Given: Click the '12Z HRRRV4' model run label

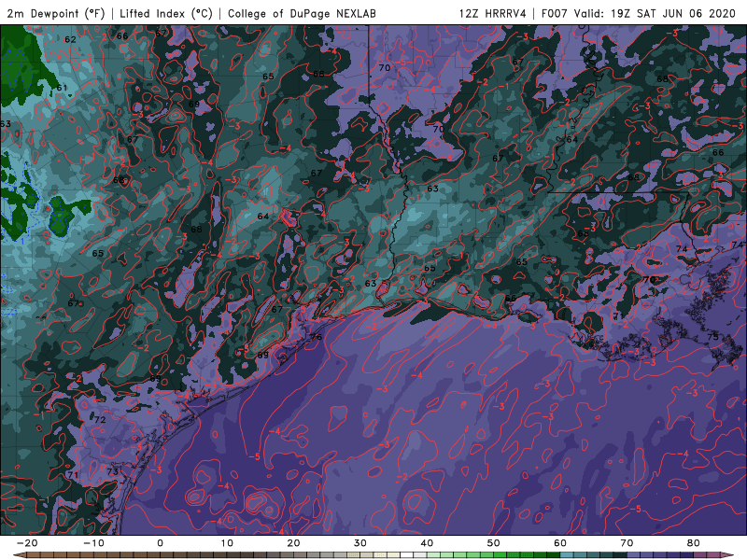Looking at the screenshot, I should 493,14.
